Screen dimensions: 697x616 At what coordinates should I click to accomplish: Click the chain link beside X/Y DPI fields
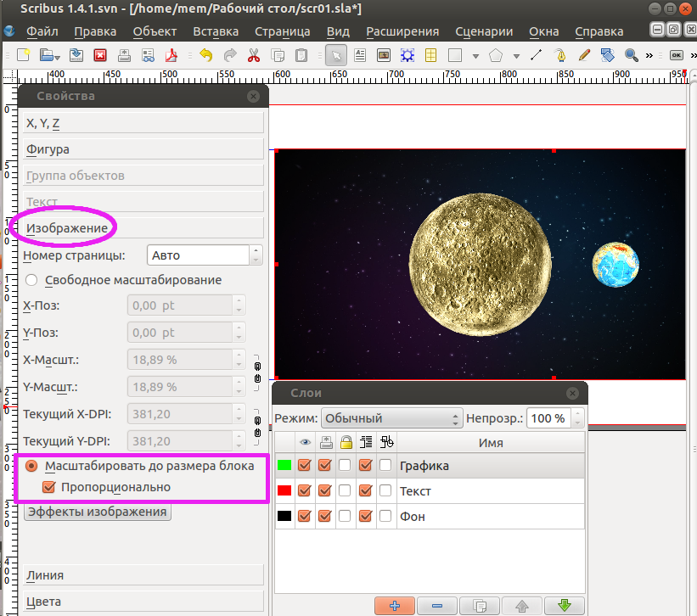point(257,428)
